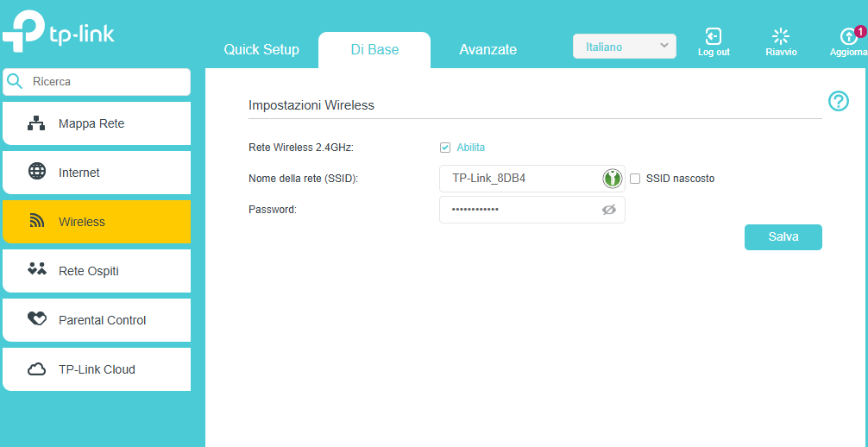Viewport: 868px width, 447px height.
Task: Open the help question mark icon
Action: tap(838, 101)
